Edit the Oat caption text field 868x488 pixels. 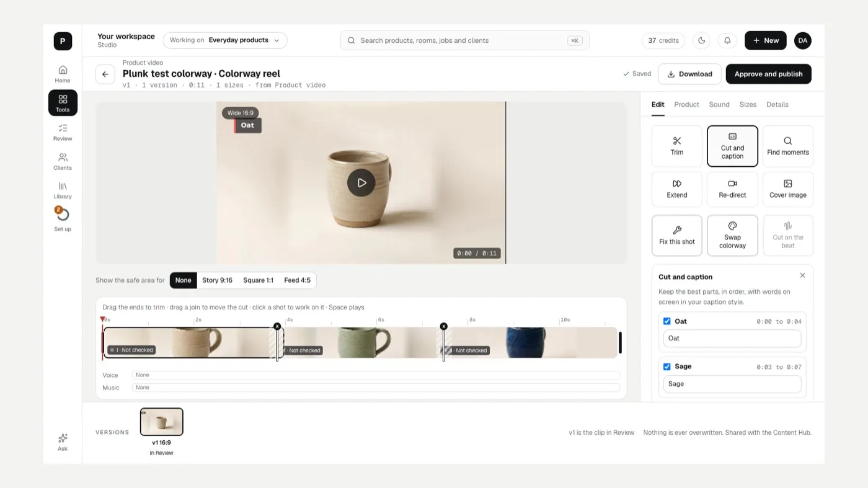point(732,339)
